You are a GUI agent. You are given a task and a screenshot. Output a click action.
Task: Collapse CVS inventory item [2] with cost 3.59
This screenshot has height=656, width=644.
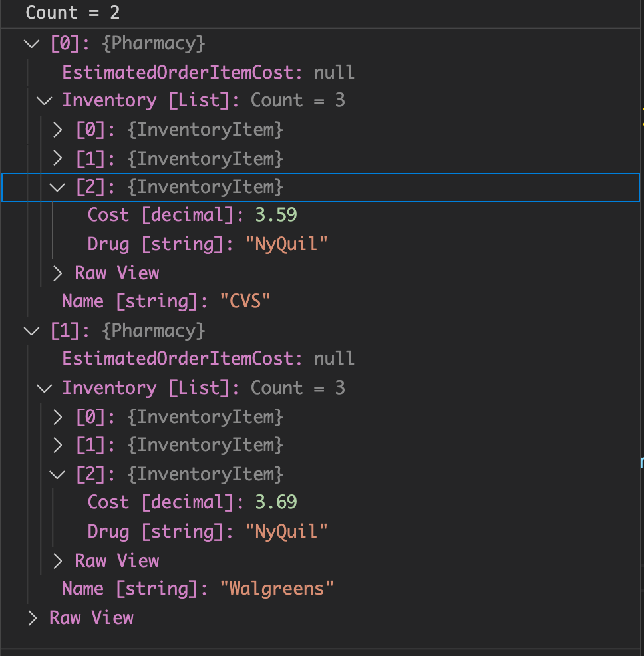(x=57, y=188)
